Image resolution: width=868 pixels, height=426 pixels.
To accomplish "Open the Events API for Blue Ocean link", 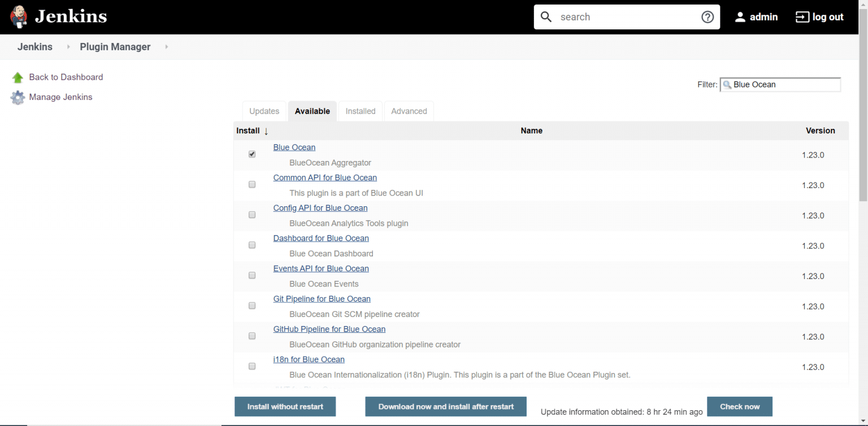I will click(320, 268).
